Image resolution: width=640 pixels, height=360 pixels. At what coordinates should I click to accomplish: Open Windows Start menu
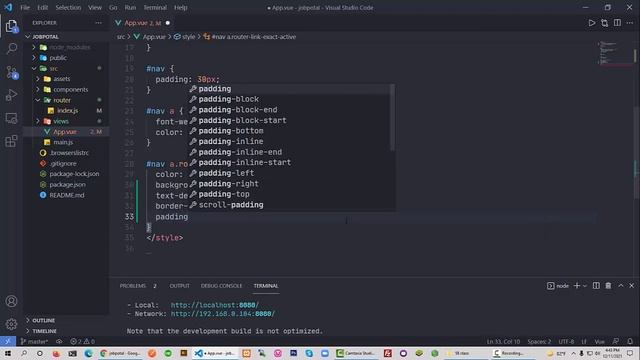(x=8, y=353)
